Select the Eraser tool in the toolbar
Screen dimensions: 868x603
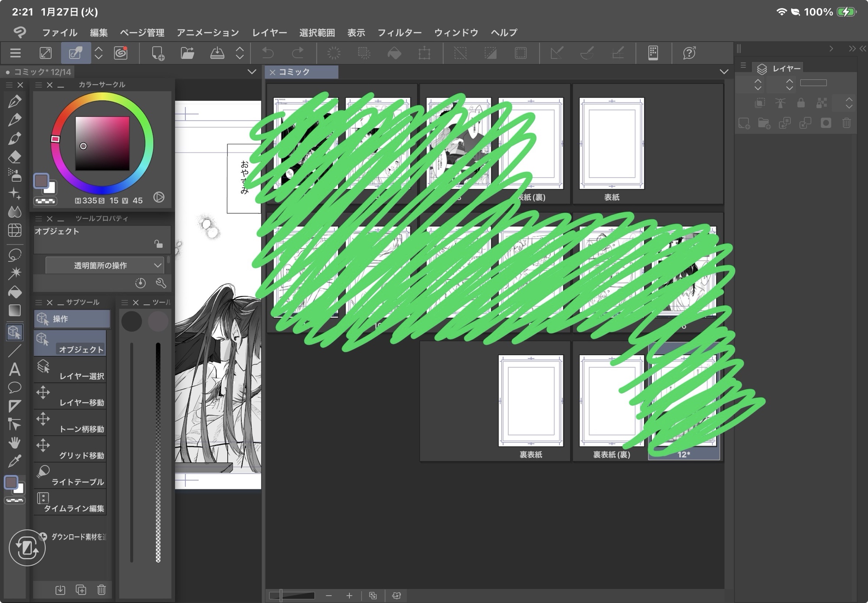pos(14,157)
